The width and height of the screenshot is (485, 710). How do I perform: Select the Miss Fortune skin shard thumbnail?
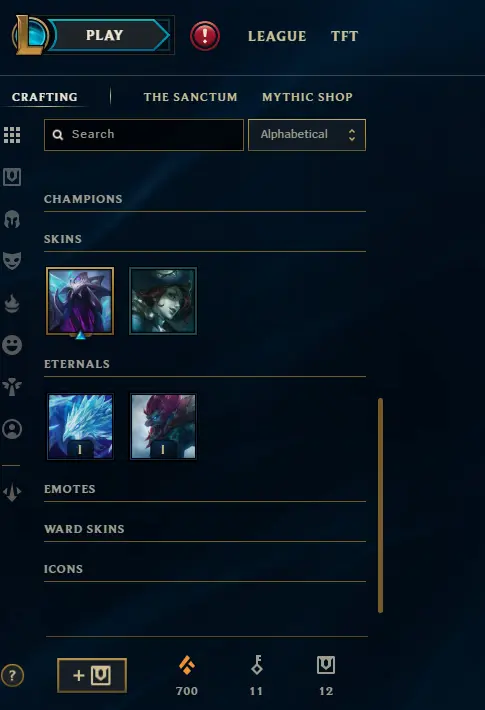(x=163, y=301)
